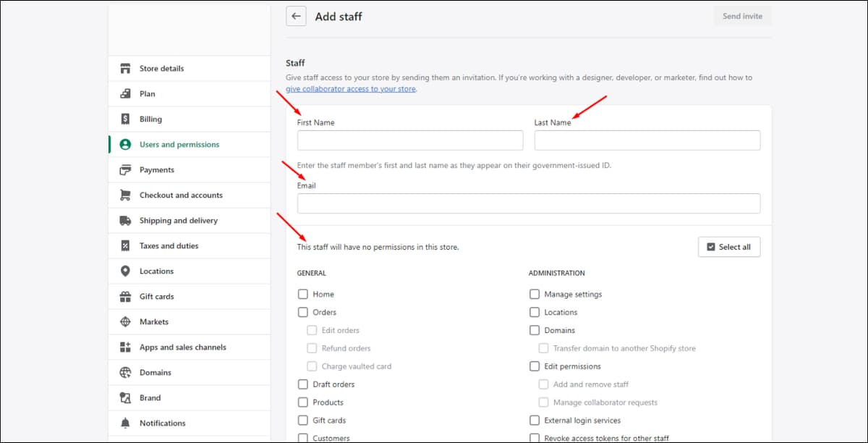This screenshot has height=443, width=868.
Task: Check the Orders permission
Action: pos(302,313)
